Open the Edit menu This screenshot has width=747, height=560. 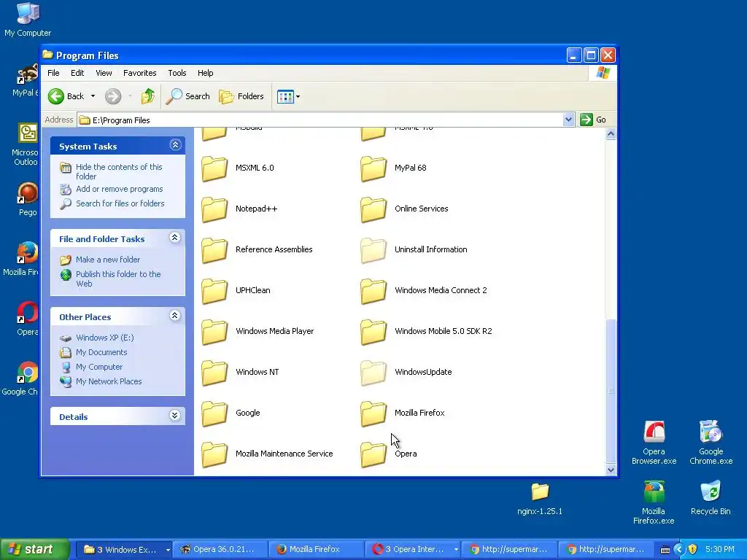tap(77, 73)
